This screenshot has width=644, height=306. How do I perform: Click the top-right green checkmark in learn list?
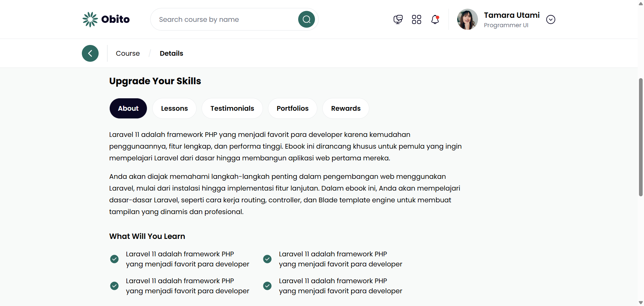click(267, 259)
